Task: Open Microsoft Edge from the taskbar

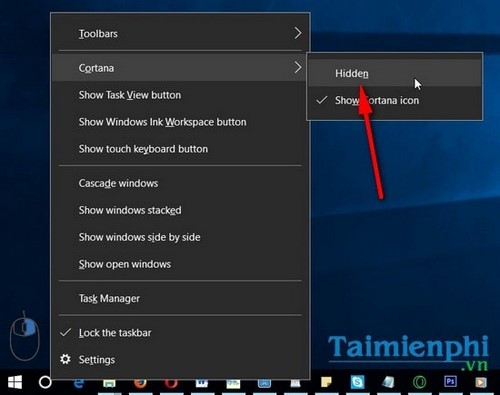Action: point(79,384)
